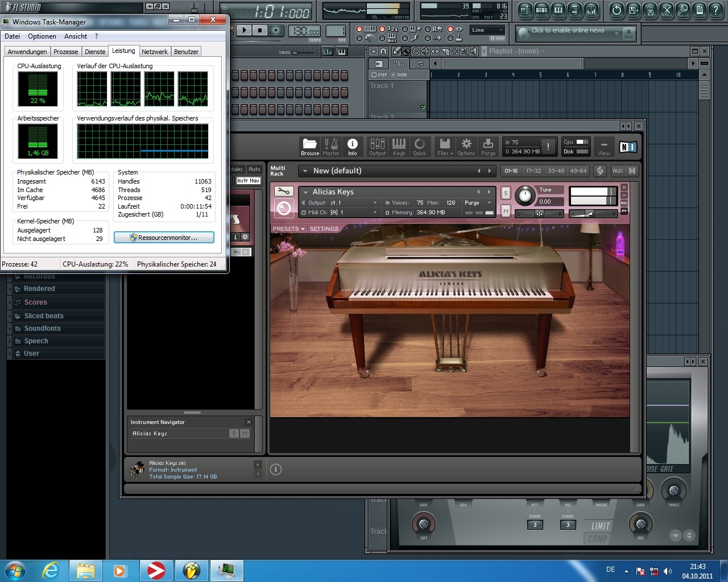Open the SETTINGS tab of Alicias Keys
The image size is (728, 582).
(x=324, y=229)
